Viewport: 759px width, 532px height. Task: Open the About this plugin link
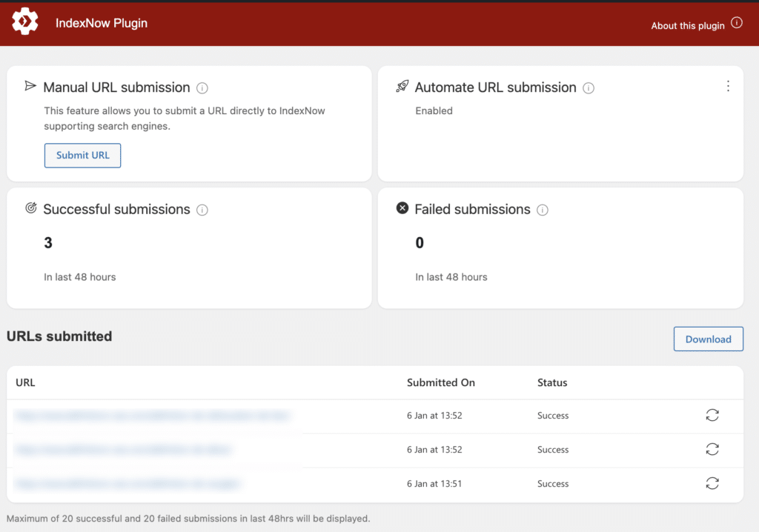[687, 25]
